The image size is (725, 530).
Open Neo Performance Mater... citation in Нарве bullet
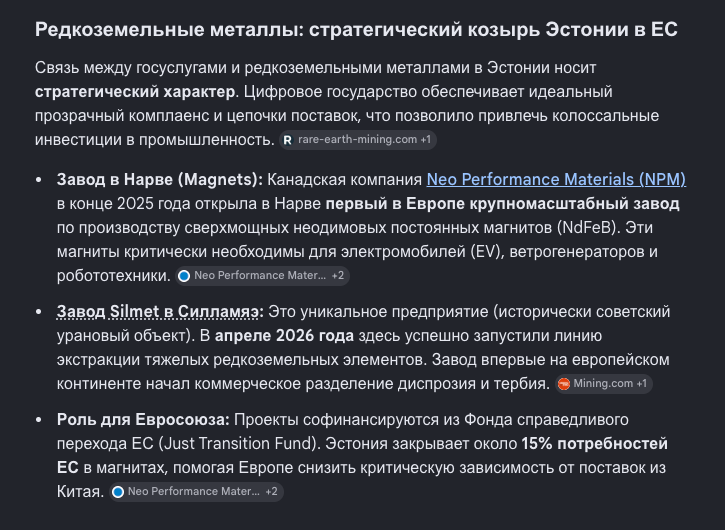click(262, 276)
